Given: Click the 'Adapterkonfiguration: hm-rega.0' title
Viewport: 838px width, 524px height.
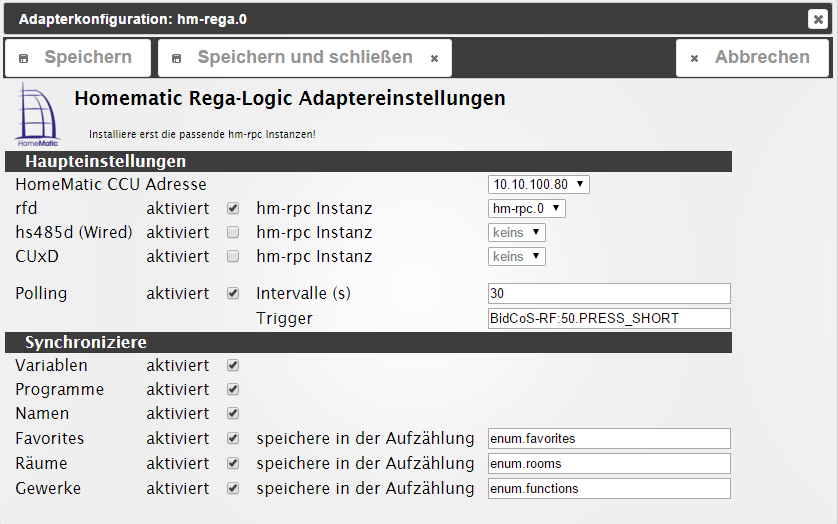Looking at the screenshot, I should [133, 19].
